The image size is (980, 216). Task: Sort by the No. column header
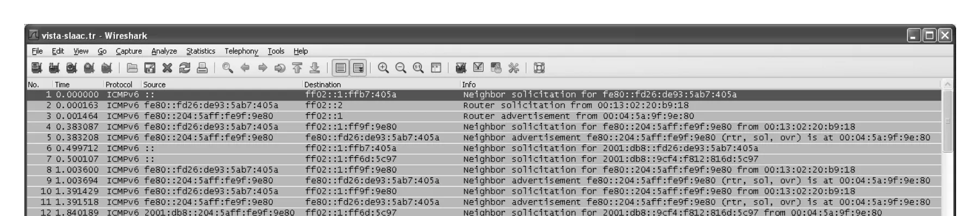coord(40,84)
